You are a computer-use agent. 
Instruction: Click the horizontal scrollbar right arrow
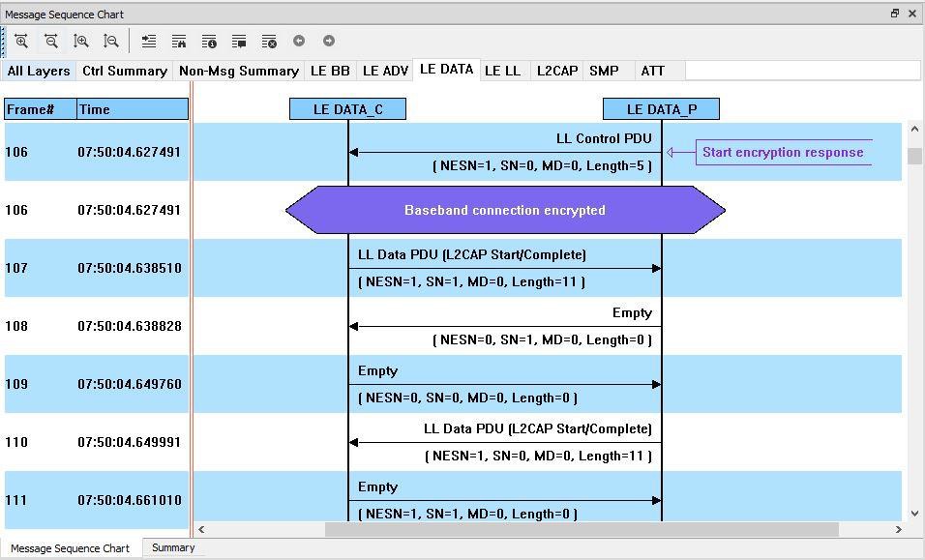pyautogui.click(x=899, y=529)
